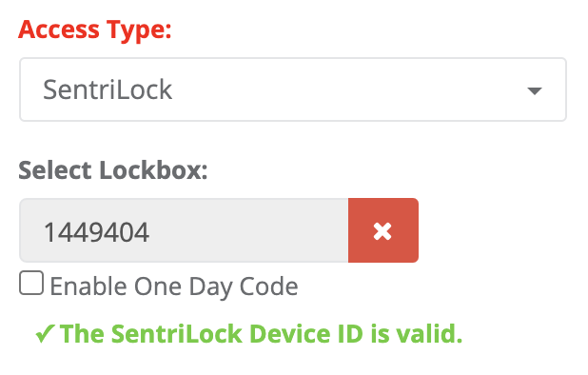Focus the gray Select Lockbox input
The image size is (588, 375).
point(184,230)
